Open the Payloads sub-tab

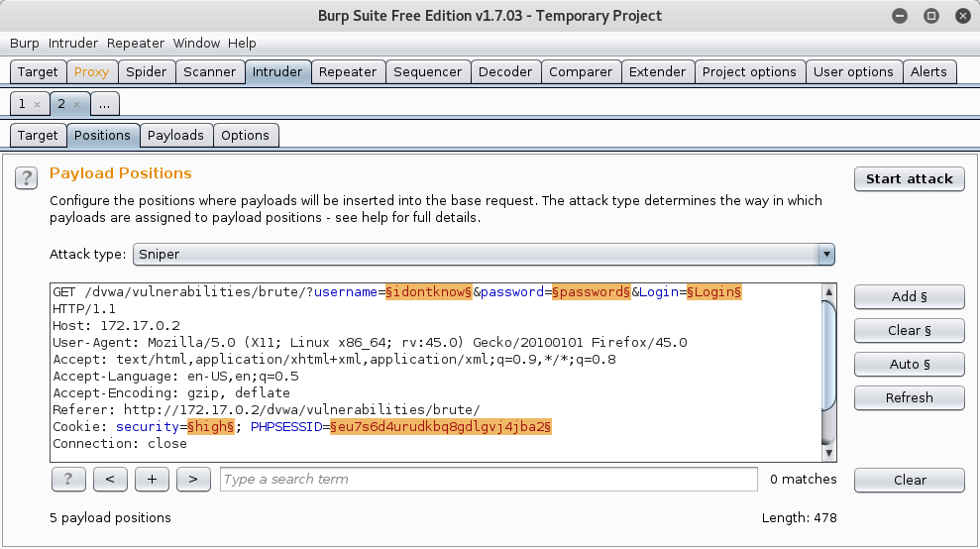(x=175, y=136)
